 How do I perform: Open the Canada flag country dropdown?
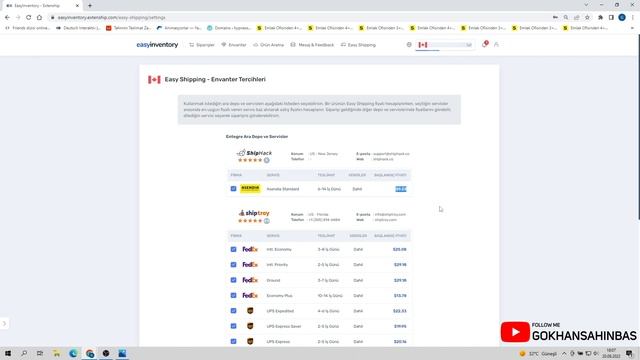445,45
